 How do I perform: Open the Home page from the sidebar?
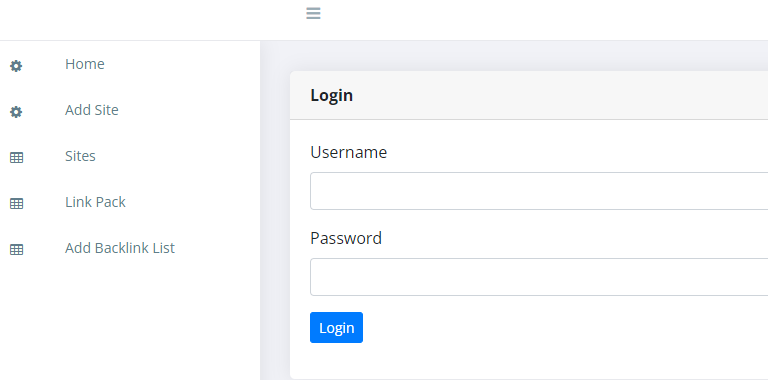click(85, 64)
